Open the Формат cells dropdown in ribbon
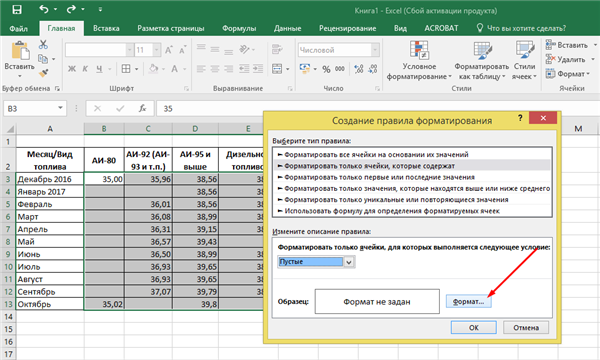The image size is (600, 360). tap(568, 73)
